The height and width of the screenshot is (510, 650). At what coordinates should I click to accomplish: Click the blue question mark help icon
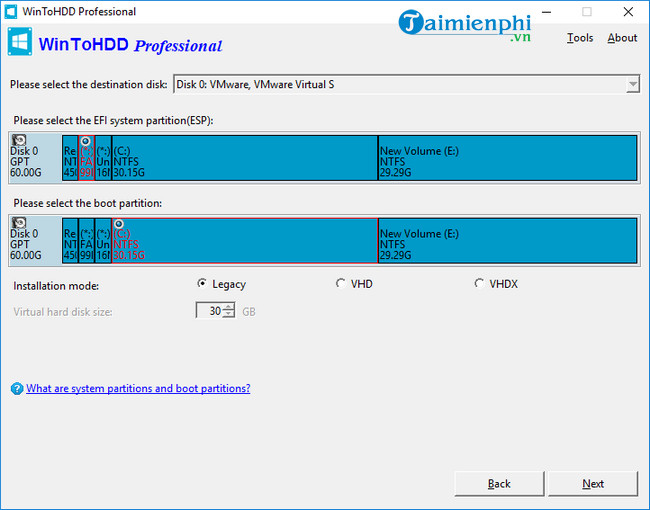(17, 389)
